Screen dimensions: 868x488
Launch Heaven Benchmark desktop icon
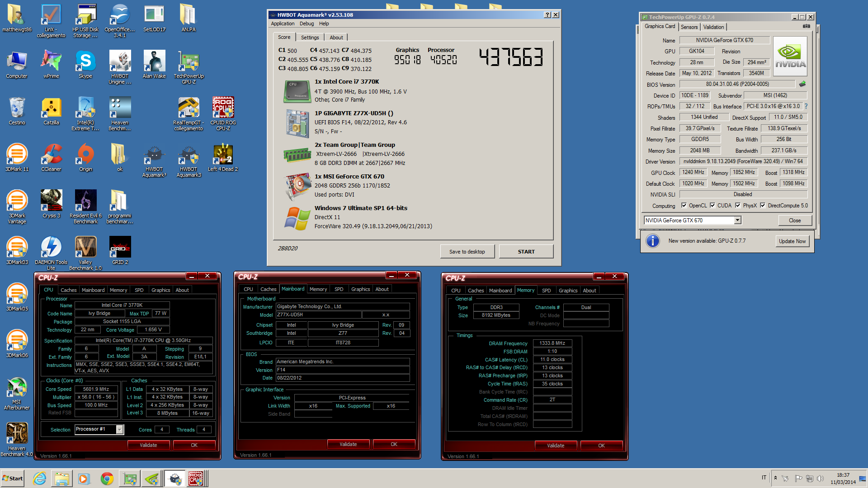120,113
